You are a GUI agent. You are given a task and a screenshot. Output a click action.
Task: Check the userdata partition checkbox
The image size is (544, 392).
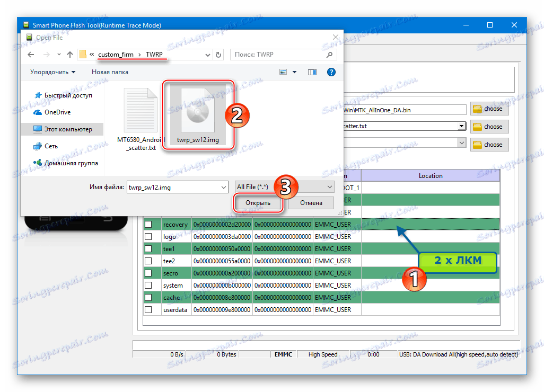pos(148,309)
